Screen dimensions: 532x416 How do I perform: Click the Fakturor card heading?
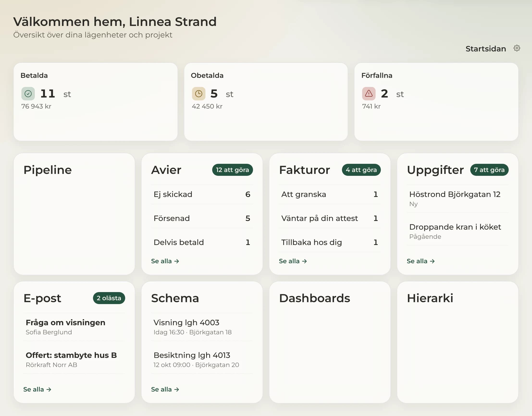(x=304, y=170)
